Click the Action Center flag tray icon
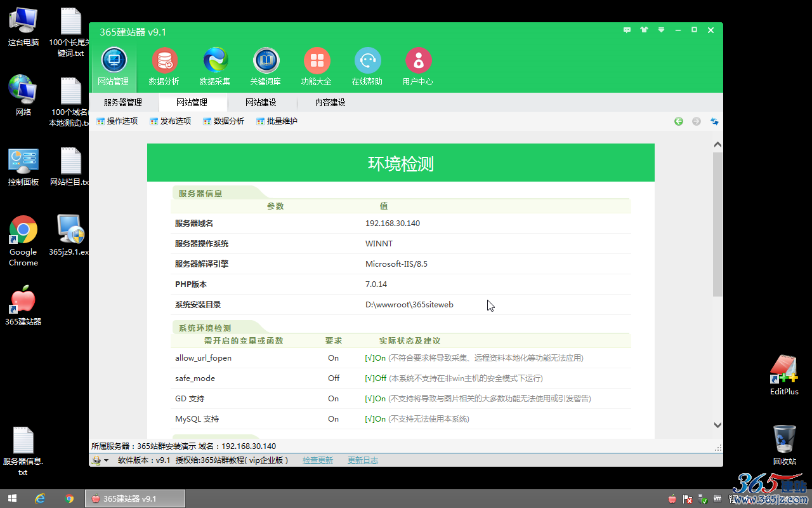 [688, 499]
